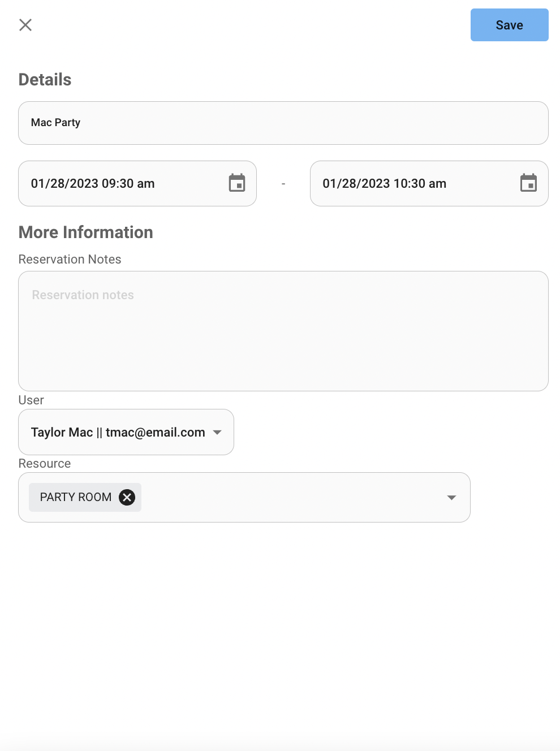Click the Reservation Notes label

coord(70,259)
